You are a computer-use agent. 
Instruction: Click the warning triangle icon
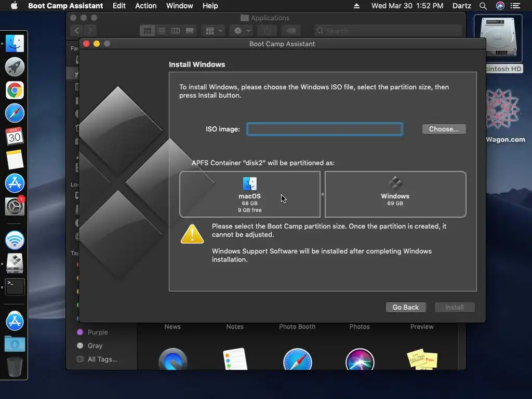pos(192,234)
